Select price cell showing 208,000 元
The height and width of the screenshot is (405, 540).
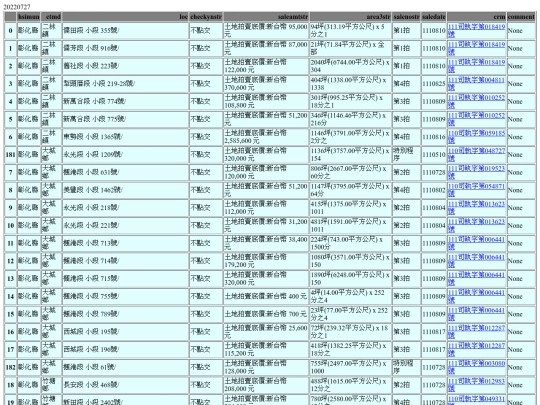click(x=266, y=385)
